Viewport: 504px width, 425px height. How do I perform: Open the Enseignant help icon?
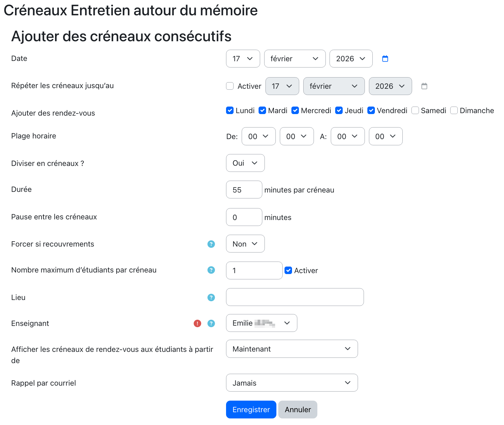click(211, 323)
